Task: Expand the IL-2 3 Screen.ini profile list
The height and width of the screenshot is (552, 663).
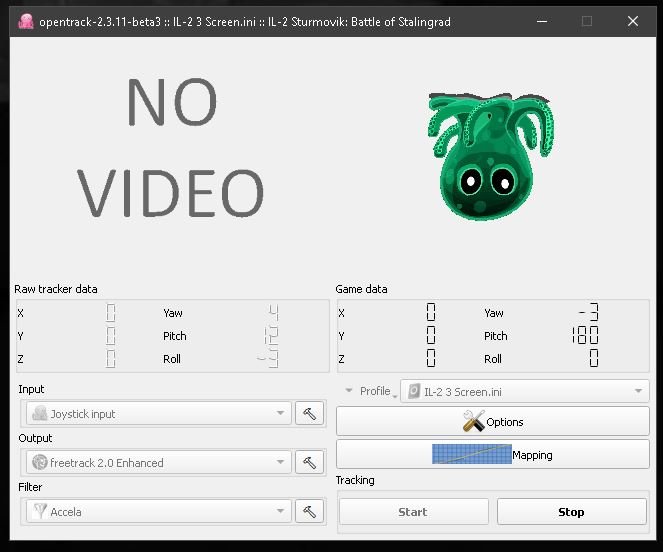Action: 524,391
